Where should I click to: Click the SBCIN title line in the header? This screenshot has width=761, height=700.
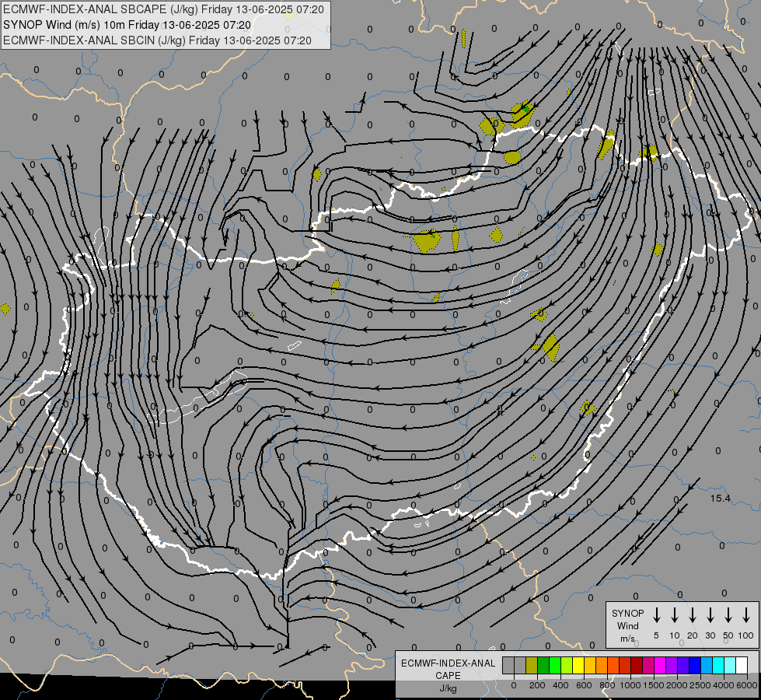[157, 40]
